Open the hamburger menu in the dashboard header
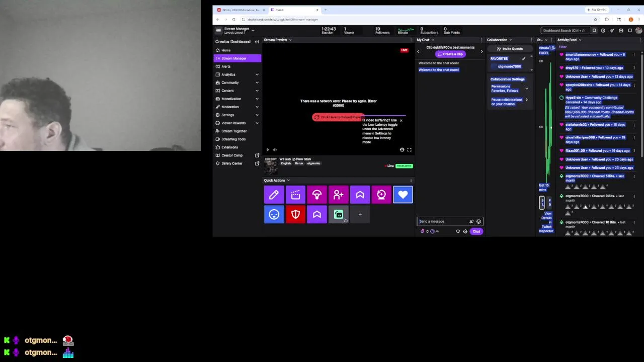 (x=218, y=31)
